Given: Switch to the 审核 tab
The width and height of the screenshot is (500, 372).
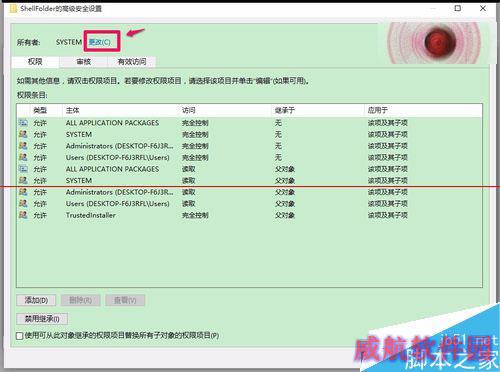Looking at the screenshot, I should click(83, 62).
